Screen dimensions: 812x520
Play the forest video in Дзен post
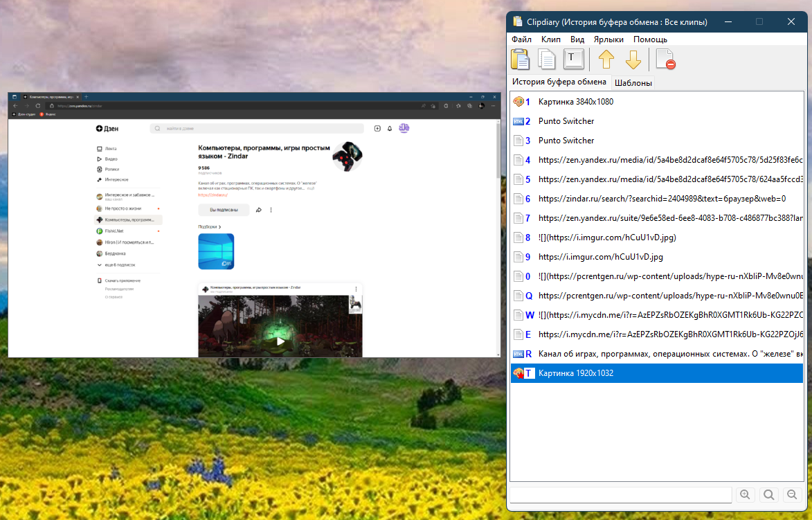(x=280, y=341)
